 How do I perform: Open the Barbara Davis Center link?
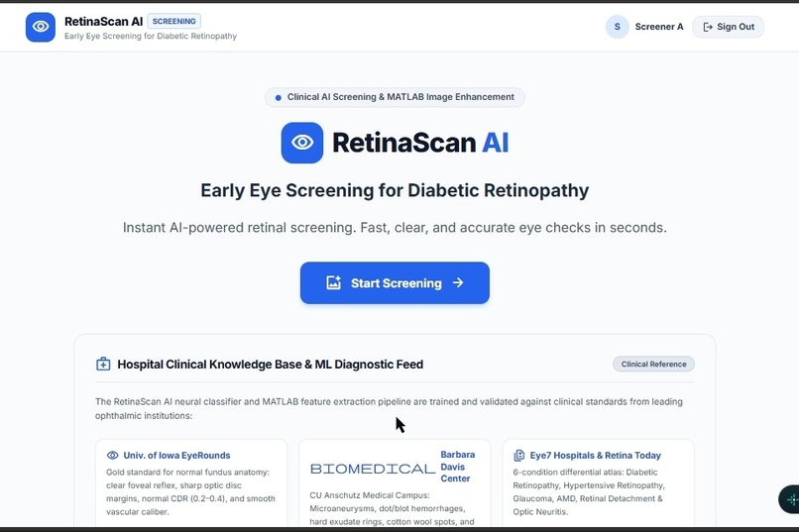pyautogui.click(x=458, y=467)
